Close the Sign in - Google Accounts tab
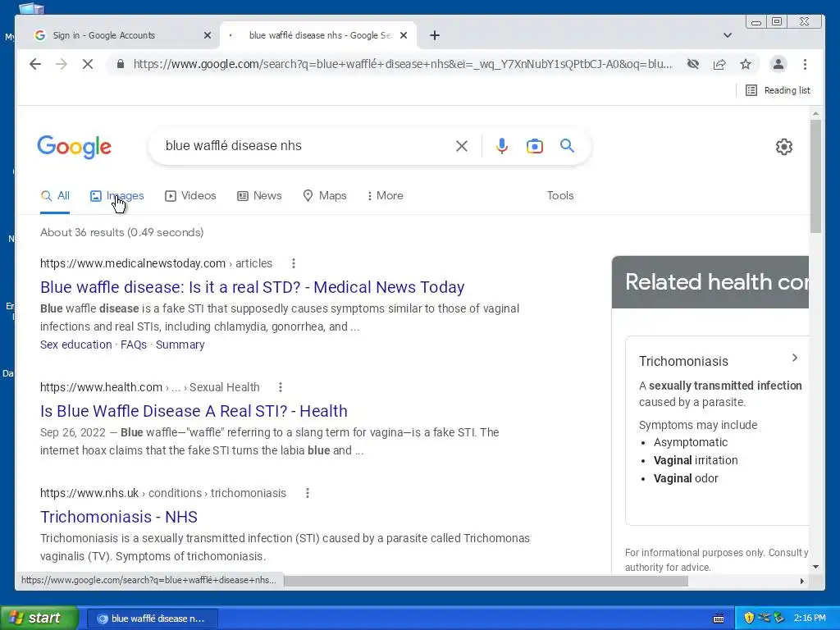The image size is (840, 630). (x=208, y=35)
